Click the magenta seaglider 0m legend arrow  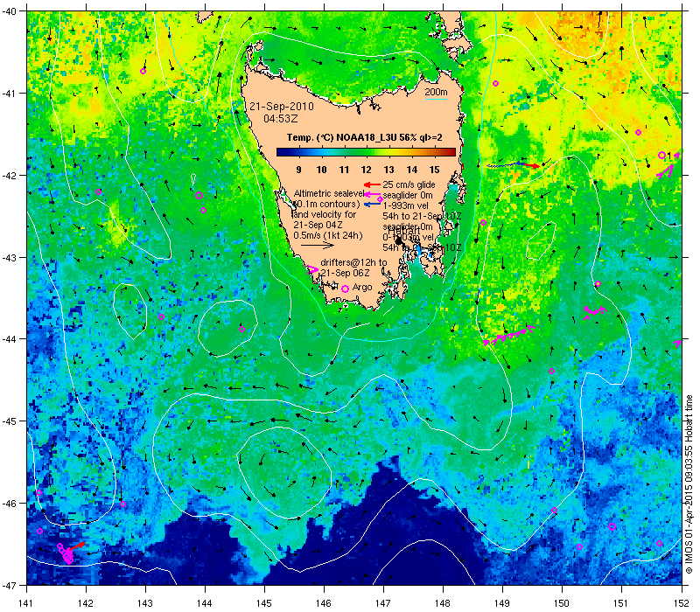click(372, 194)
